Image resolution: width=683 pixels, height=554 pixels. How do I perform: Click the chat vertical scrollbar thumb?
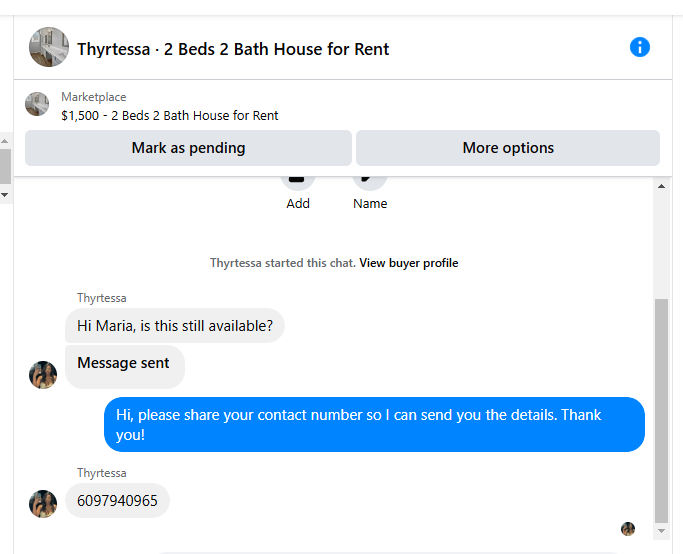tap(661, 410)
